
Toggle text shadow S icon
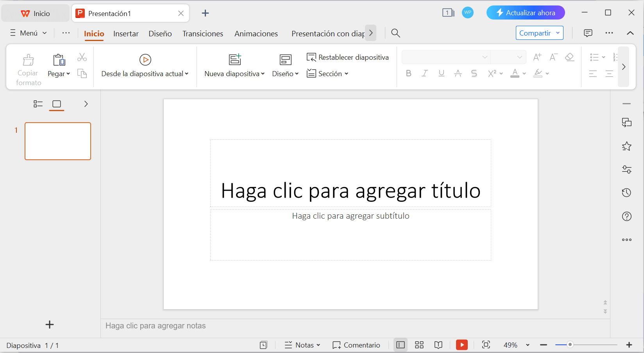tap(474, 73)
